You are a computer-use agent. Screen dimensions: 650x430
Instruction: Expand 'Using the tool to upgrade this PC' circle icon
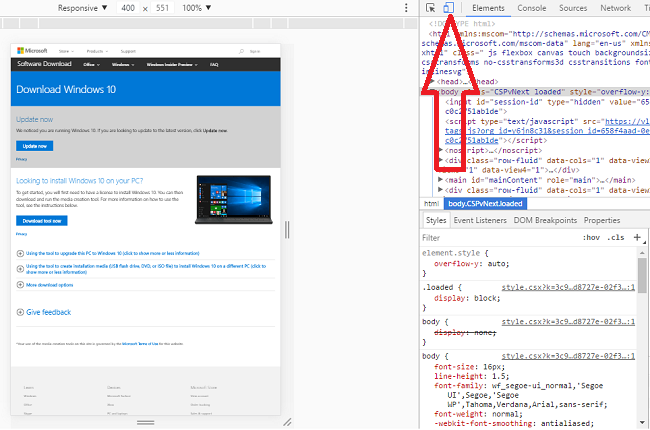[x=20, y=253]
